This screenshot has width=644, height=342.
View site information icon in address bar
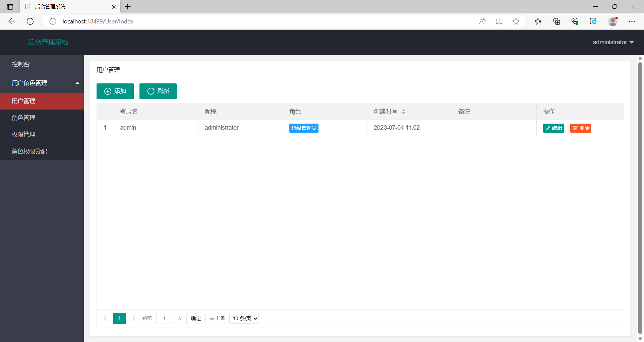[x=53, y=21]
